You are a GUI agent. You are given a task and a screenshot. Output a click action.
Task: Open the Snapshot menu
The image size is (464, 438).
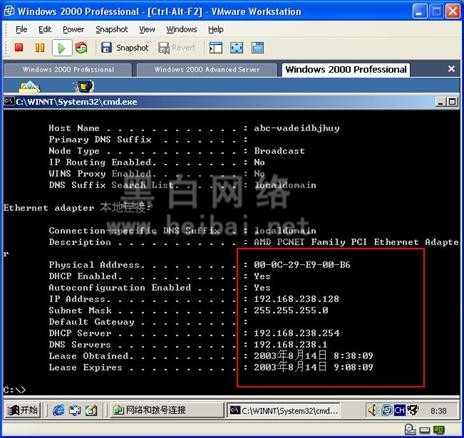click(x=111, y=29)
